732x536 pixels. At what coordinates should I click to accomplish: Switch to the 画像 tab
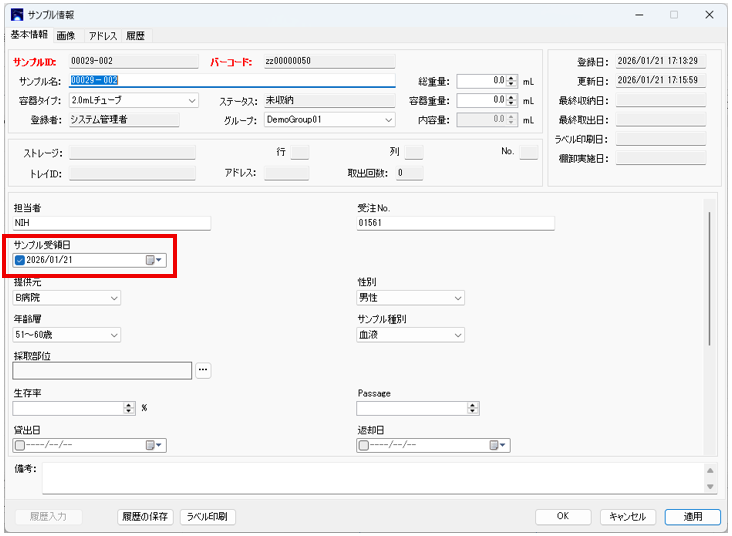[x=66, y=35]
